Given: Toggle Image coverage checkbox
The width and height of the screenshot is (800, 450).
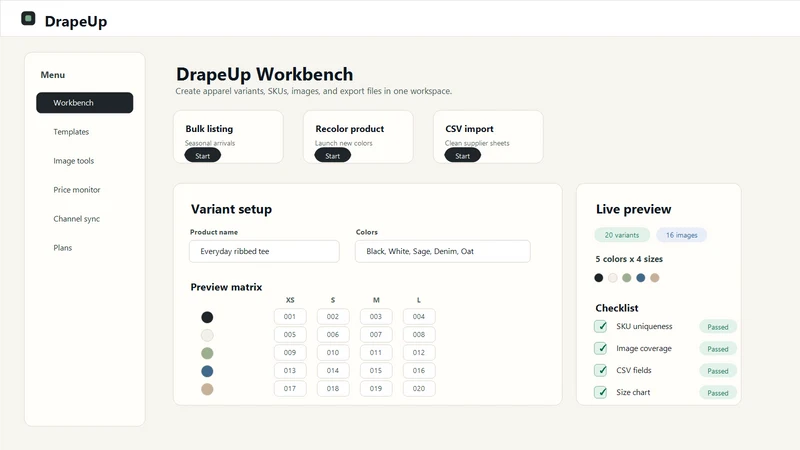Looking at the screenshot, I should click(x=601, y=348).
